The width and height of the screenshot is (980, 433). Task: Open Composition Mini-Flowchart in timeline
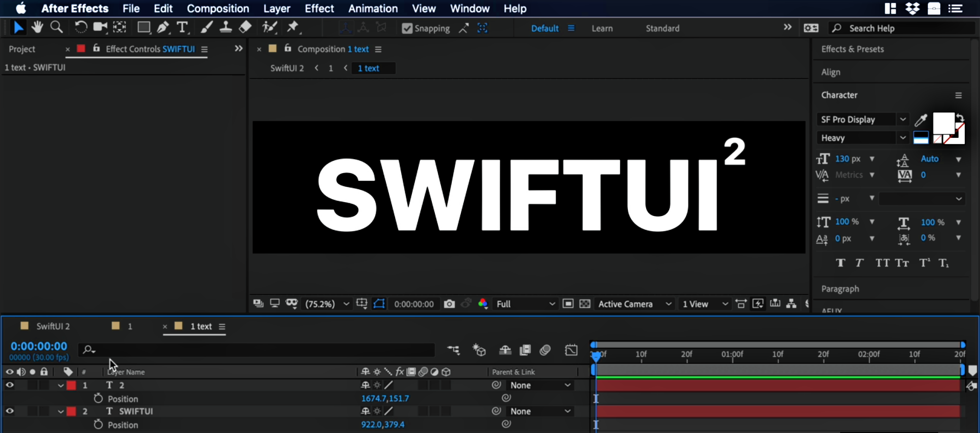453,350
